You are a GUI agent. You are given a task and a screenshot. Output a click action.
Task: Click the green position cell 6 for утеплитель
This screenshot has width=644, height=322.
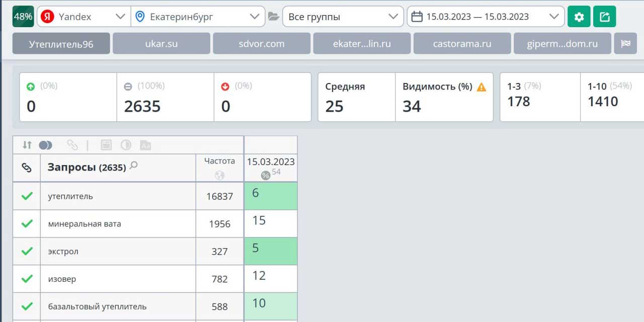tap(271, 196)
